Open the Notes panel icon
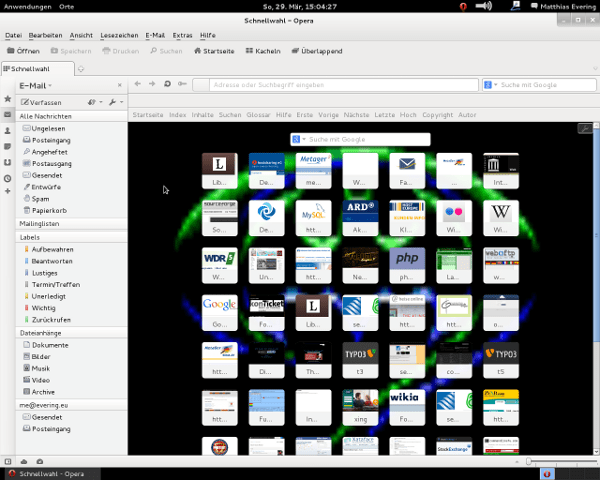The height and width of the screenshot is (480, 600). (x=7, y=147)
